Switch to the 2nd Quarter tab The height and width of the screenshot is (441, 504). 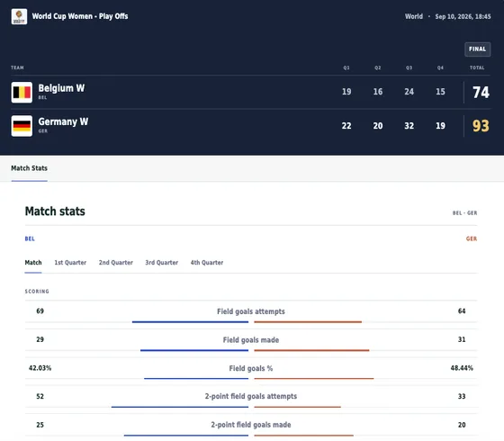click(x=116, y=263)
